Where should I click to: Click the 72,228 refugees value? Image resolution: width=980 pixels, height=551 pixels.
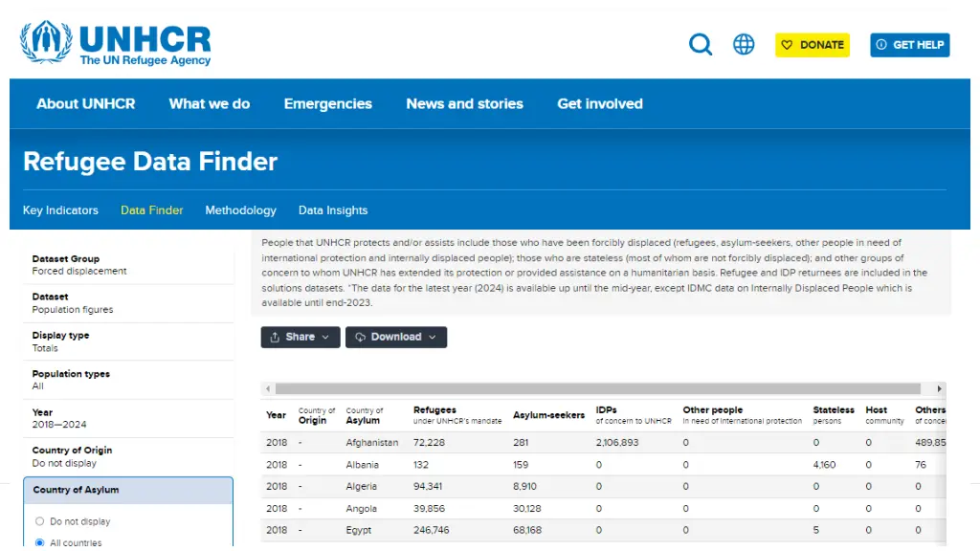[x=429, y=442]
